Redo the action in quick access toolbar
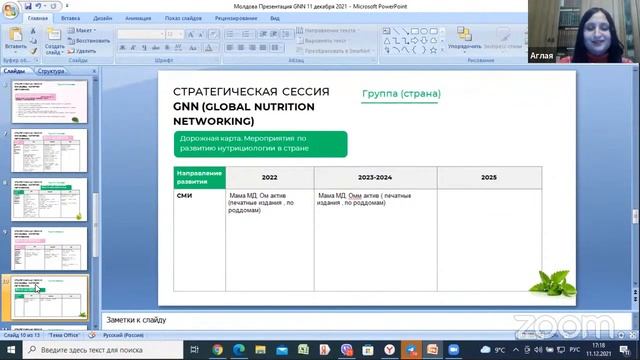The height and width of the screenshot is (360, 640). coord(53,6)
